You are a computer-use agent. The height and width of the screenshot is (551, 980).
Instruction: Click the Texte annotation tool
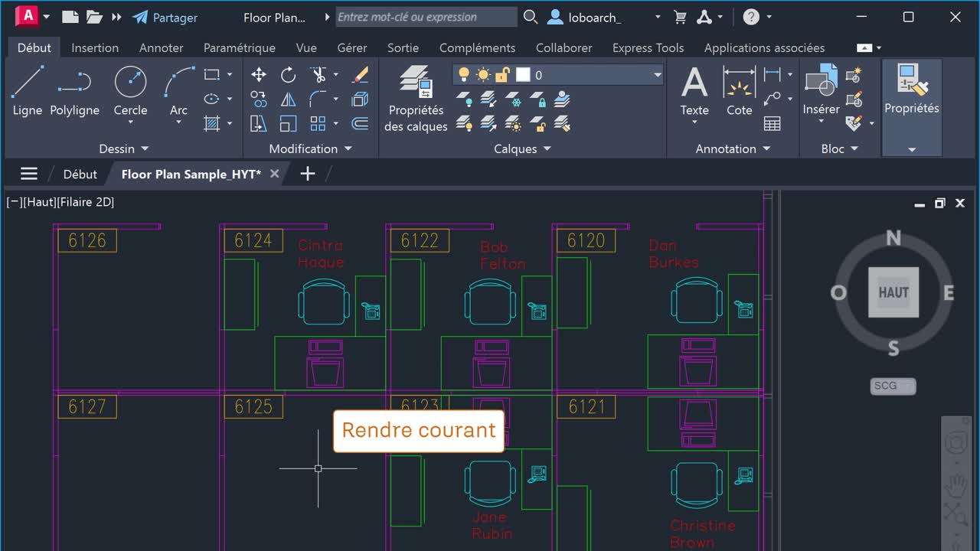(694, 91)
